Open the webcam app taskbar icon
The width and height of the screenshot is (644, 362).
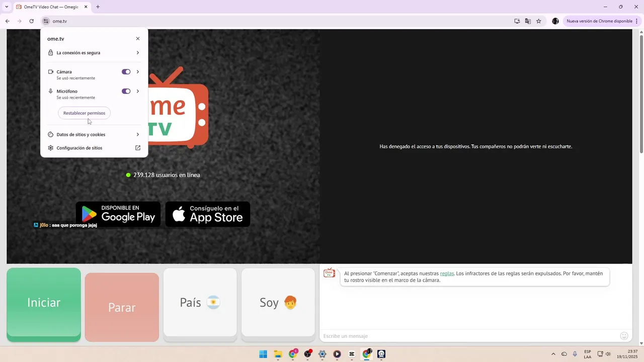[x=381, y=354]
